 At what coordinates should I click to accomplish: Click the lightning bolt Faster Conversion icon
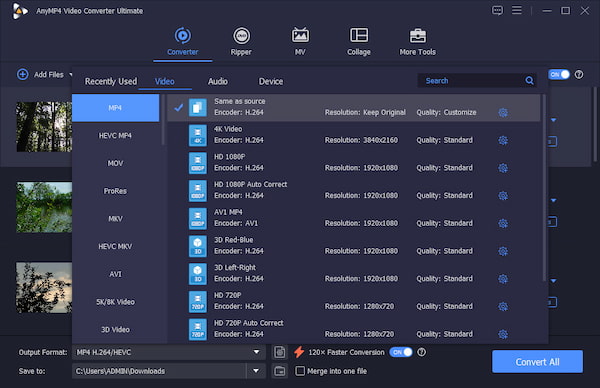299,352
